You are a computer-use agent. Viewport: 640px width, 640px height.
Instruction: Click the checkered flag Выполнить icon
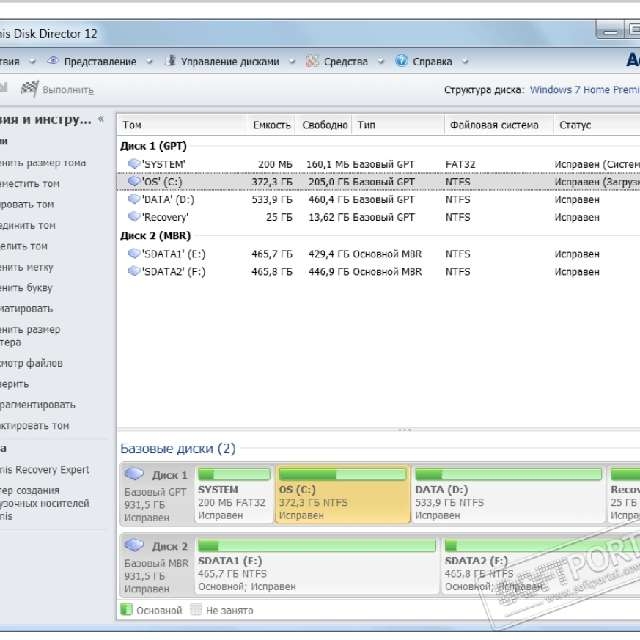(30, 90)
